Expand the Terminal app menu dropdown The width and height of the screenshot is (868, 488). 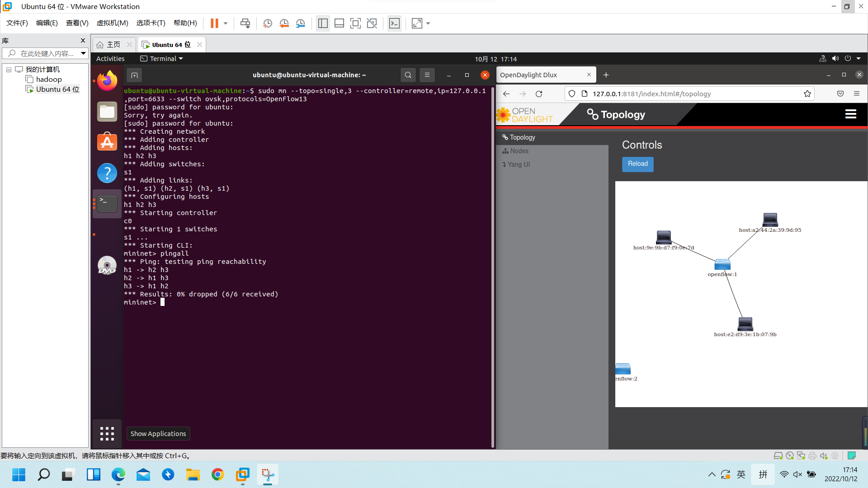tap(166, 59)
